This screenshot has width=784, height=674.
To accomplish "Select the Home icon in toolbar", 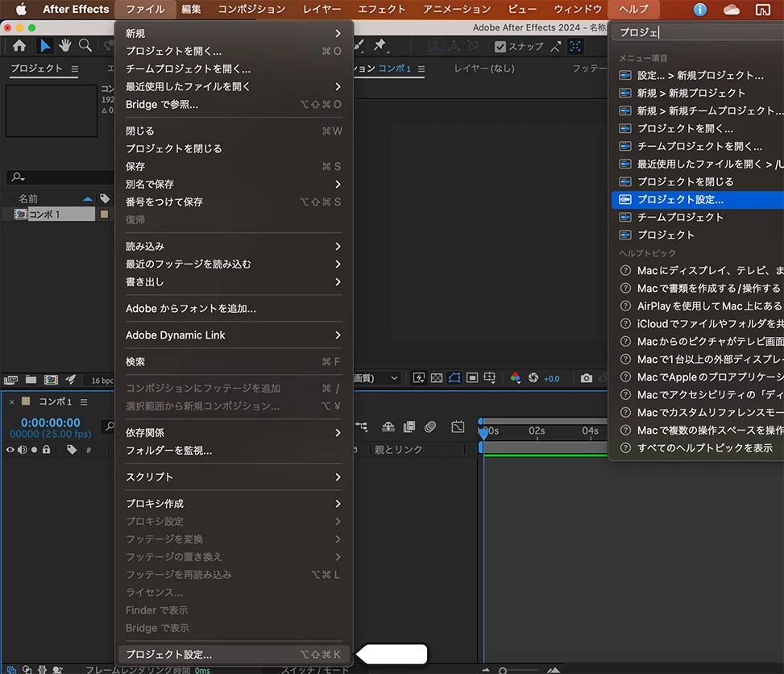I will coord(19,46).
